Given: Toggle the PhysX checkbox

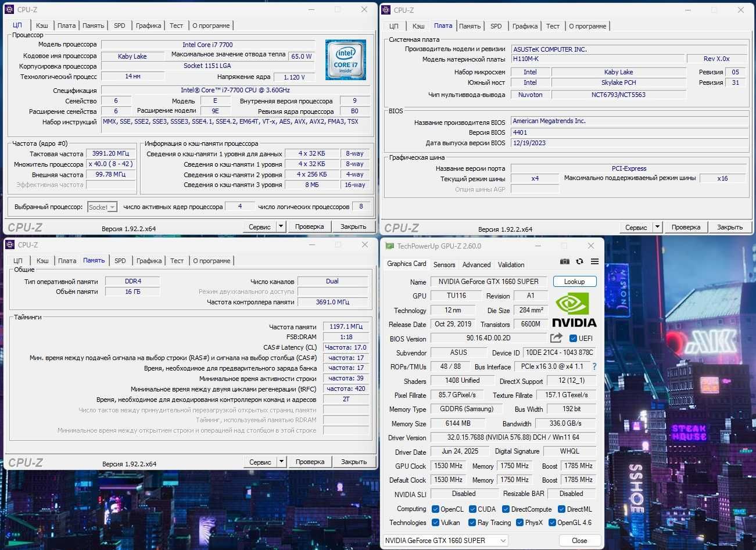Looking at the screenshot, I should click(x=519, y=523).
